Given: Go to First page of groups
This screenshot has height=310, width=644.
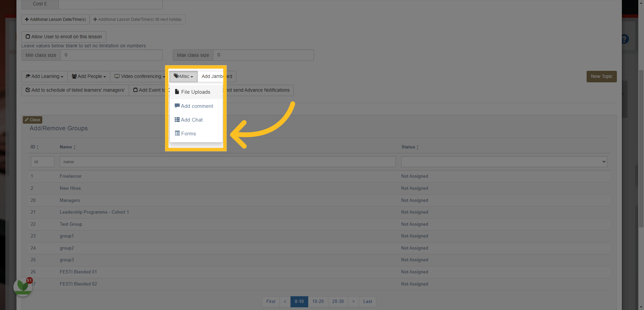Looking at the screenshot, I should click(x=271, y=302).
